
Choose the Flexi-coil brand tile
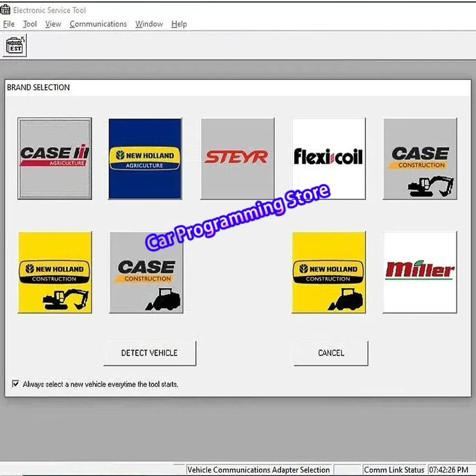(x=329, y=159)
